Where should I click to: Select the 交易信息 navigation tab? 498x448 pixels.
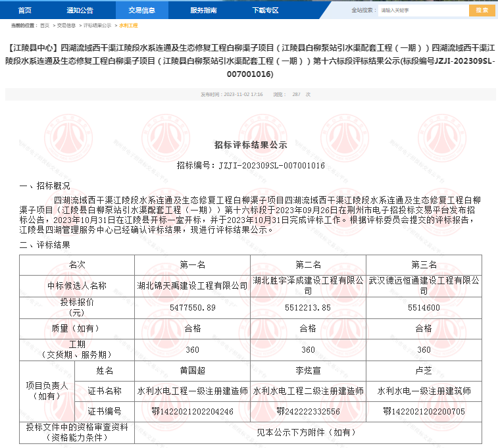click(x=141, y=10)
